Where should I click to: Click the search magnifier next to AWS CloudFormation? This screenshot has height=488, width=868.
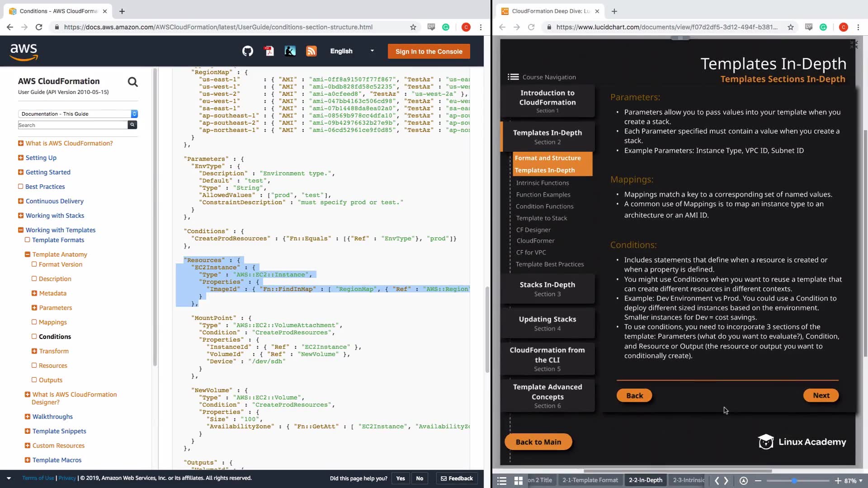coord(132,82)
